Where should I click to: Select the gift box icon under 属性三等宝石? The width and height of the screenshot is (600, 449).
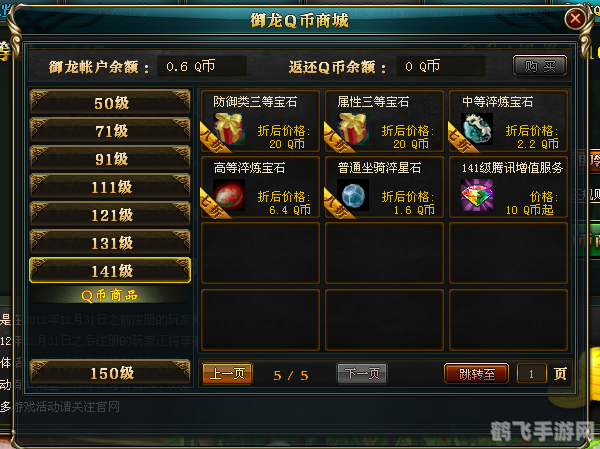352,129
